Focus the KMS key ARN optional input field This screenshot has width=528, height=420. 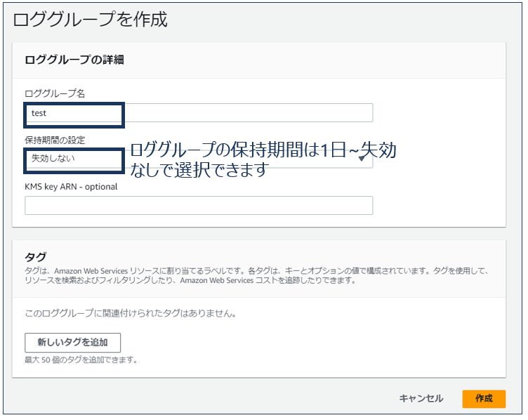tap(199, 205)
